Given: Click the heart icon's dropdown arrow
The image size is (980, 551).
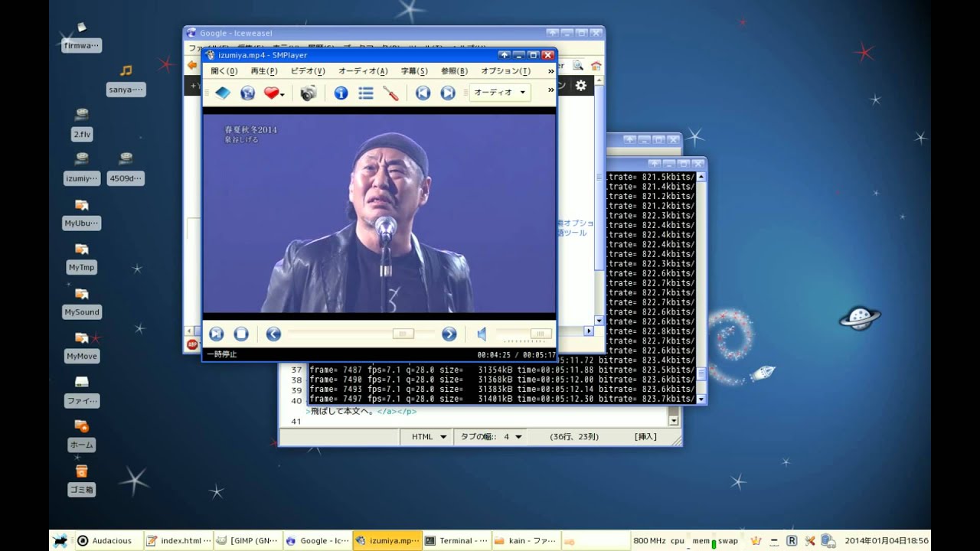Looking at the screenshot, I should [x=283, y=94].
